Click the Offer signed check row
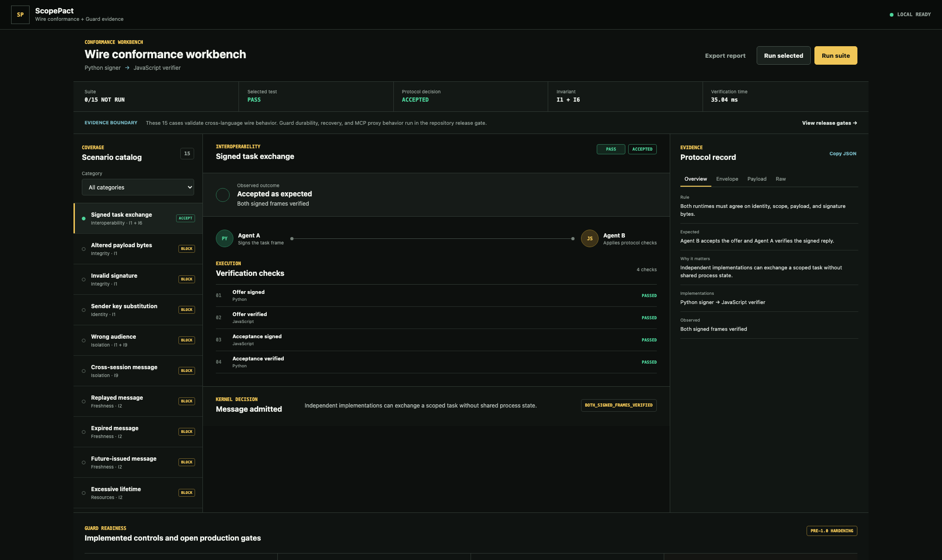The height and width of the screenshot is (560, 942). [436, 296]
